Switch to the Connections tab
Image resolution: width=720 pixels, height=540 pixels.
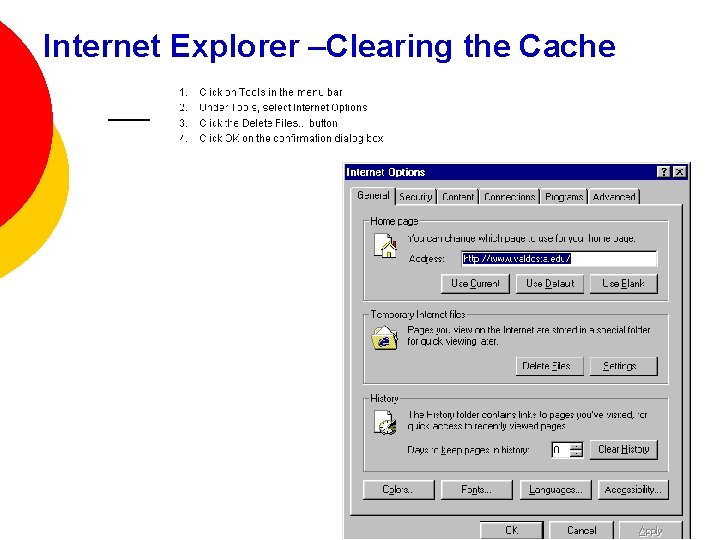point(510,197)
